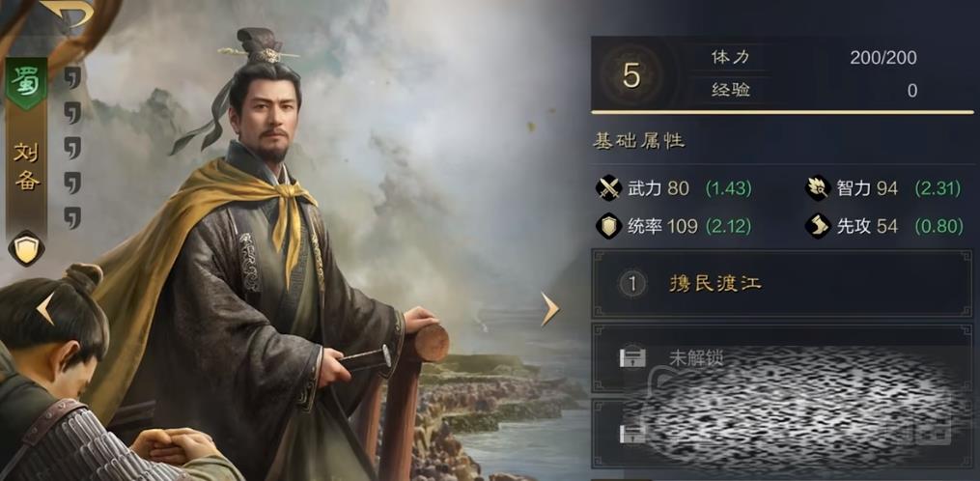Open the 携民渡江 skill slot
Viewport: 980px width, 481px height.
coord(782,284)
